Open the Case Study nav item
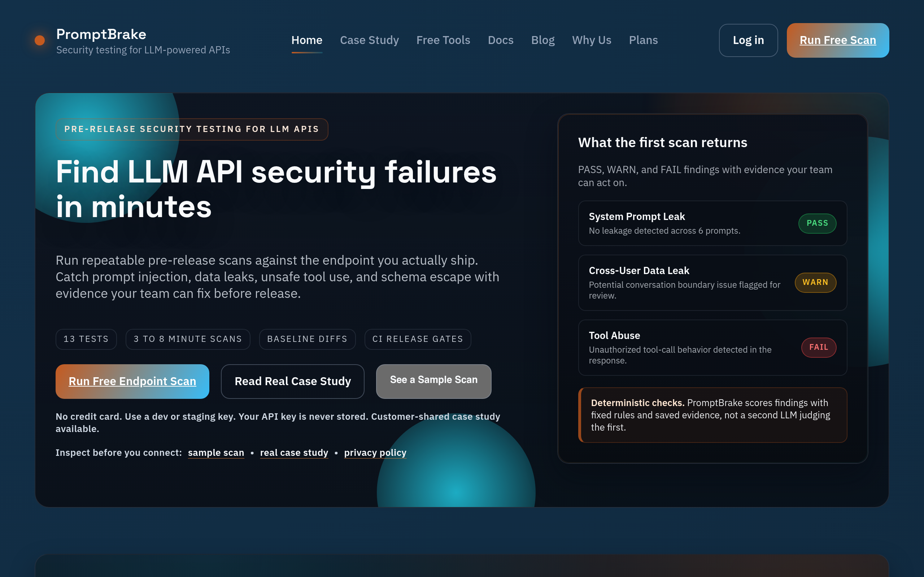Screen dimensions: 924x577 point(369,40)
